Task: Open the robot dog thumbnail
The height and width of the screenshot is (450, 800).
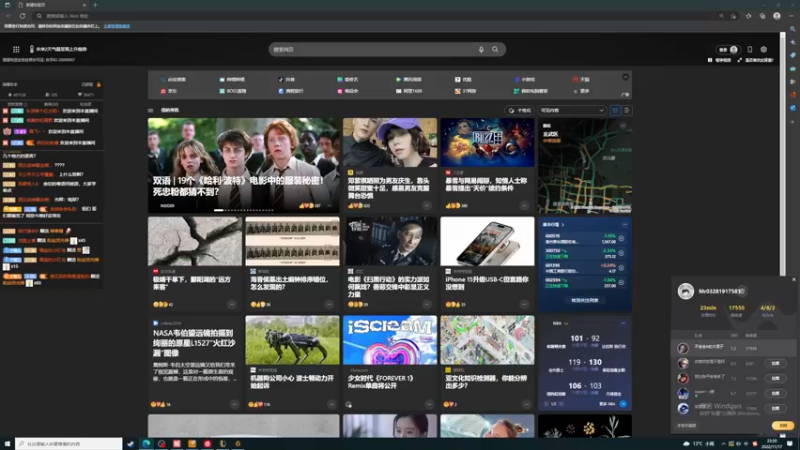Action: coord(292,340)
